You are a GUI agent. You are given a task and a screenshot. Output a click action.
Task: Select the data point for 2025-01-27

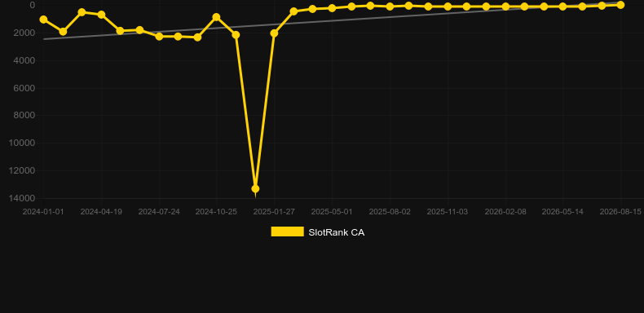(x=274, y=33)
